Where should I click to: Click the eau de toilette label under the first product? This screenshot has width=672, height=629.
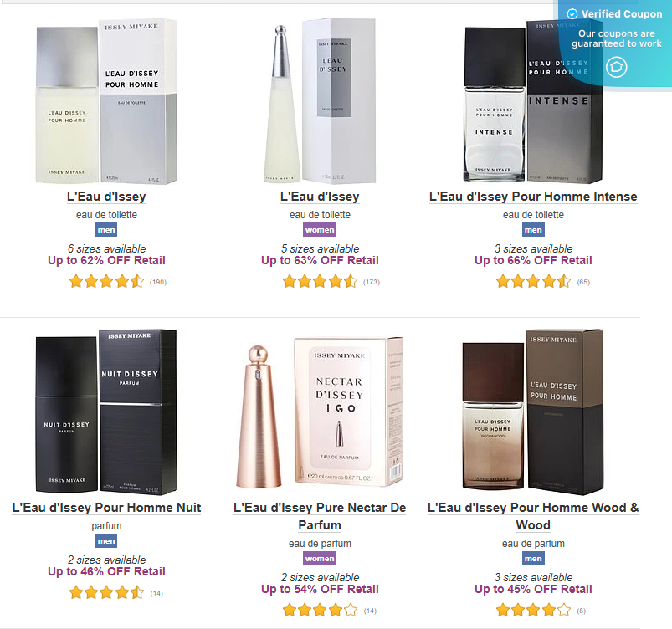tap(105, 215)
